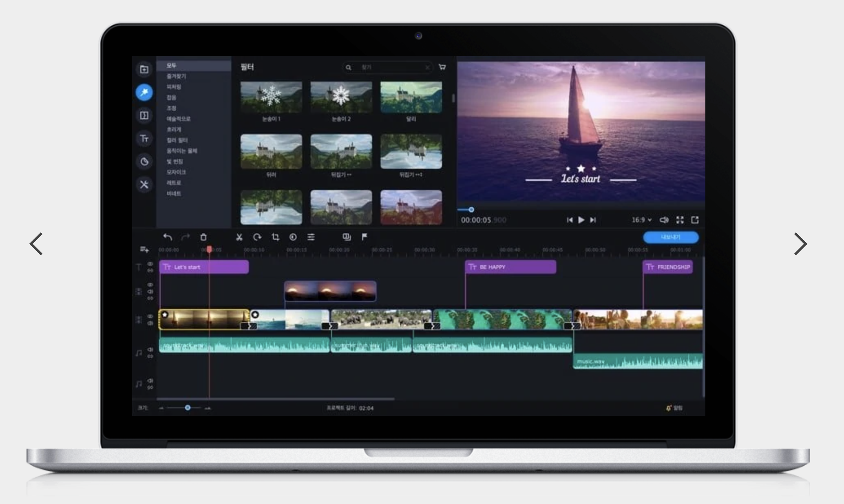Open the preview volume control
Image resolution: width=844 pixels, height=504 pixels.
(664, 220)
